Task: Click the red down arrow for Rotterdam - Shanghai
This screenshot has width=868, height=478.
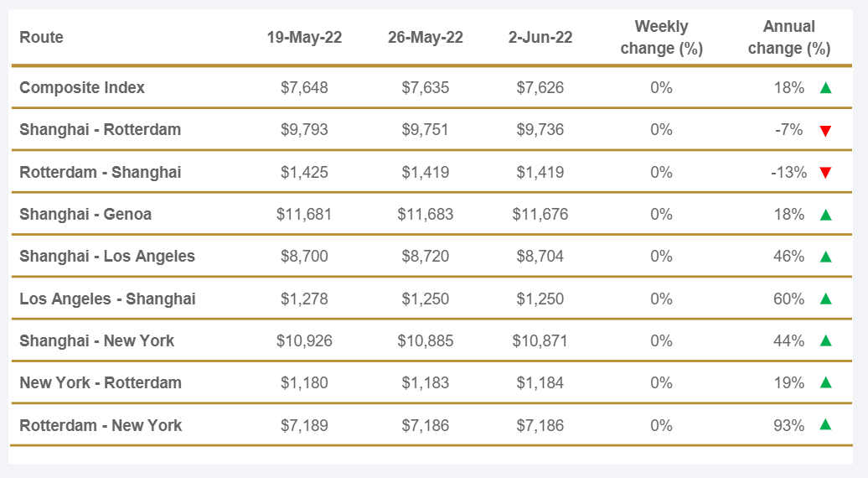Action: pyautogui.click(x=825, y=173)
